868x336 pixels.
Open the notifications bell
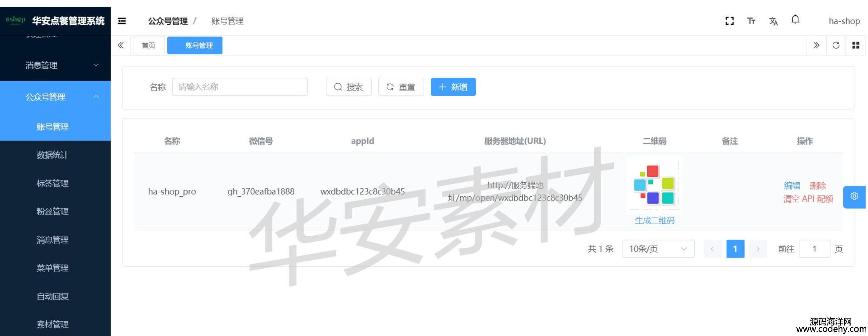point(795,20)
